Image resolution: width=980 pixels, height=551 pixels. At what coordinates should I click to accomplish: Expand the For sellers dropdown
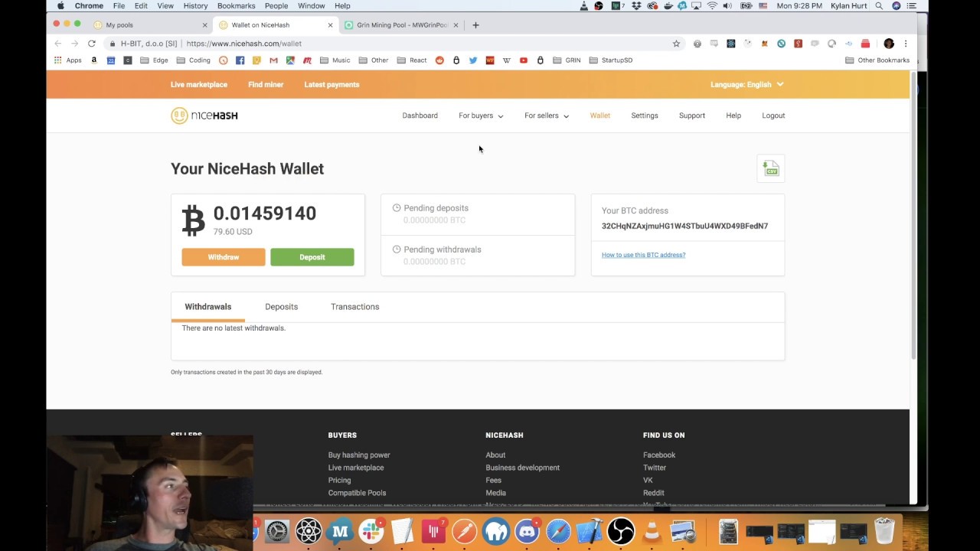pyautogui.click(x=547, y=116)
